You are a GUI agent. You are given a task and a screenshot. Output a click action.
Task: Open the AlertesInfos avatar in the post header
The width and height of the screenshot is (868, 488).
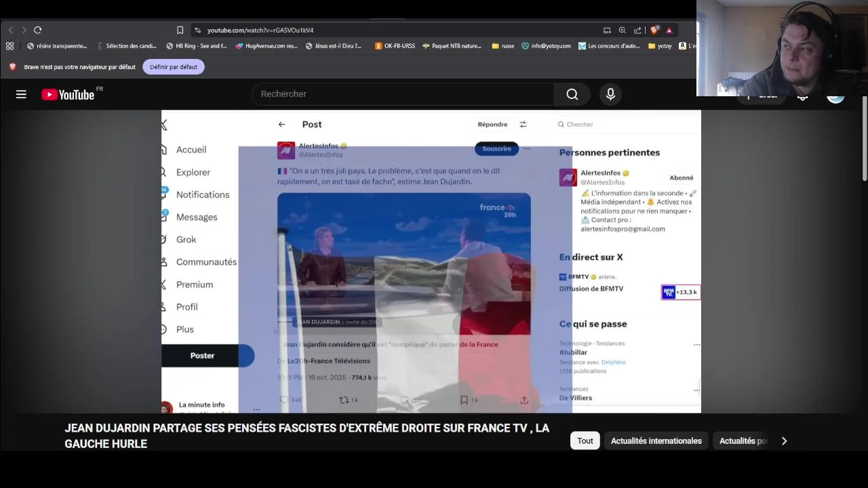[286, 150]
